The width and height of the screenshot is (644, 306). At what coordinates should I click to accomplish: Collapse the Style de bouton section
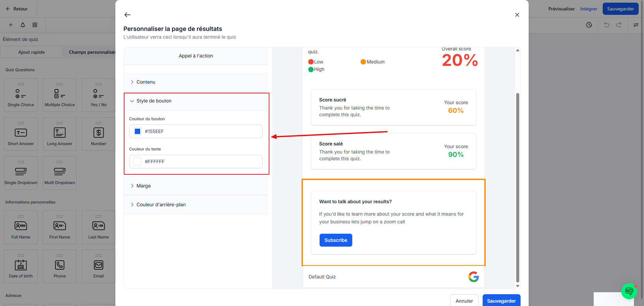coord(196,101)
